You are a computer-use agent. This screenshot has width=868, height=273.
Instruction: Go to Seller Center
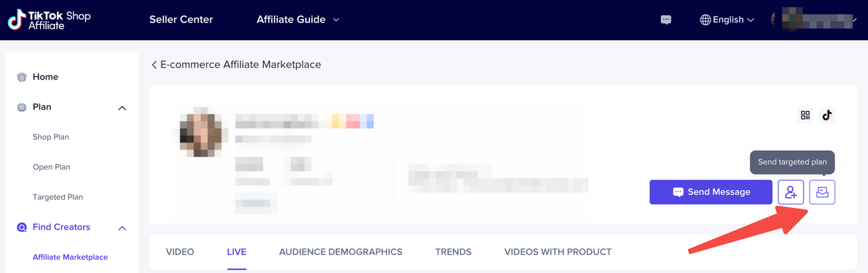[181, 20]
